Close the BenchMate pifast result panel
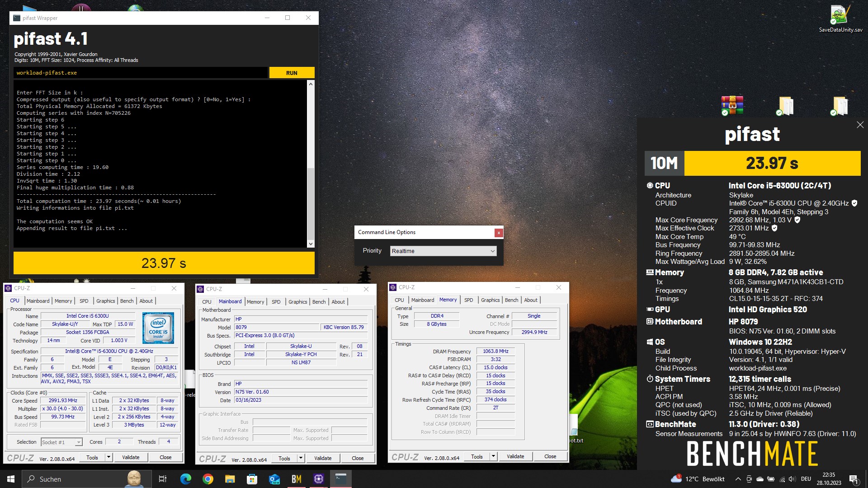 tap(860, 125)
